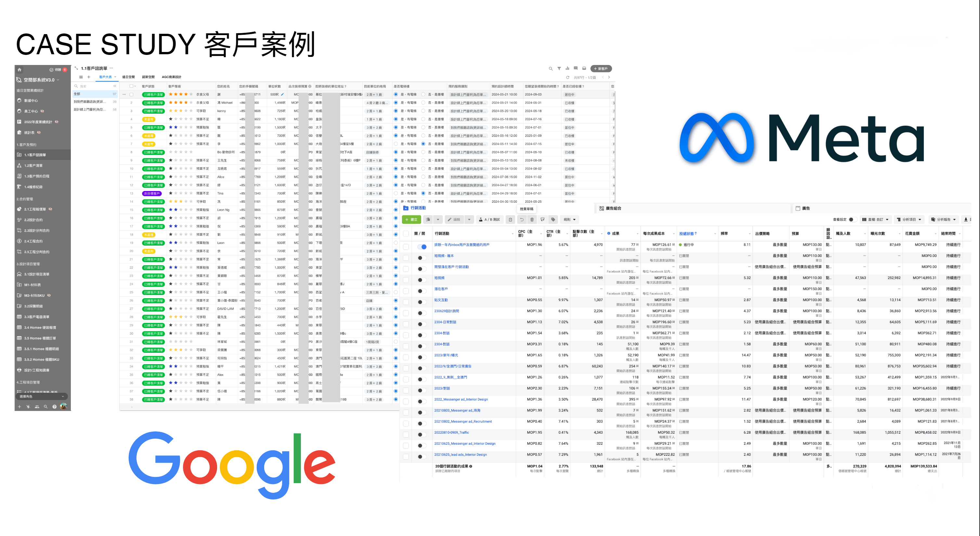Toggle off the 排除一年內inbox用戶 campaign switch
Image resolution: width=980 pixels, height=536 pixels.
(422, 247)
